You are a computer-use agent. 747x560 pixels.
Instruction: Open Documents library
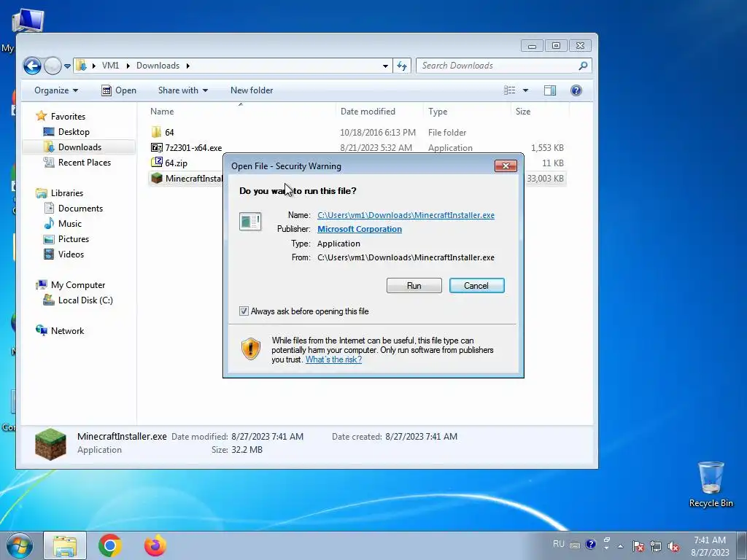point(80,208)
